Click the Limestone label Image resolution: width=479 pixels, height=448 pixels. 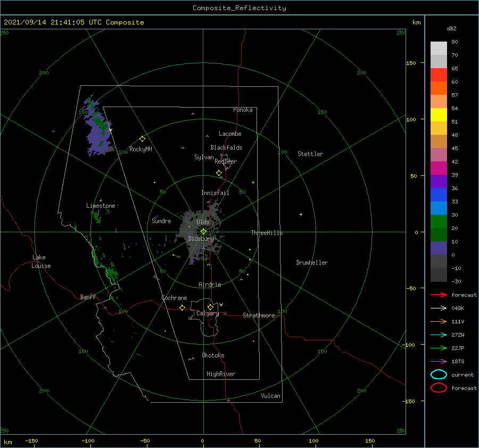(x=101, y=206)
